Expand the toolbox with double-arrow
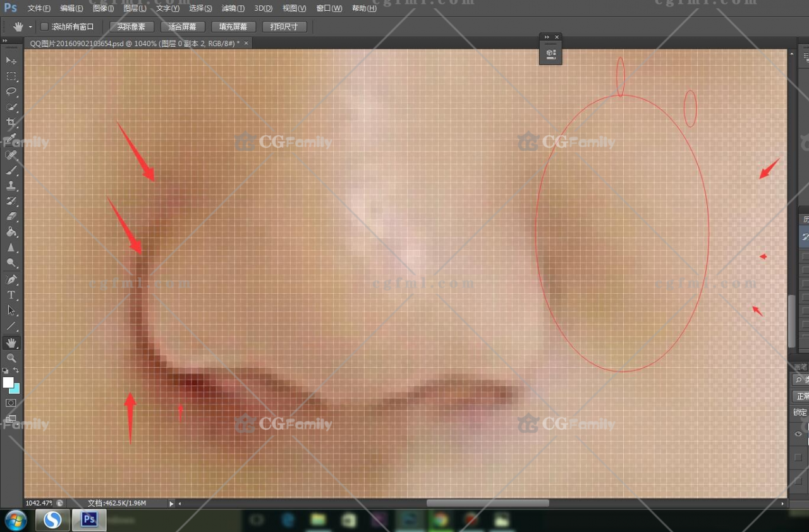809x532 pixels. (5, 40)
